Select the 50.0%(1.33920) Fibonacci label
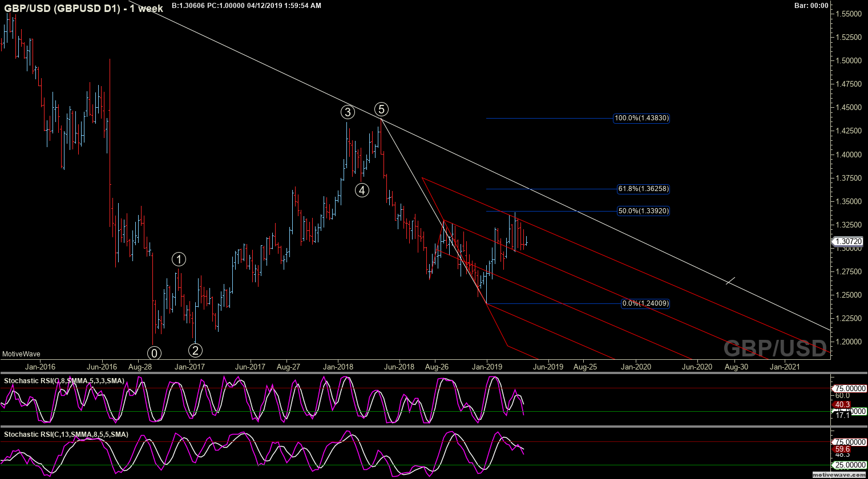This screenshot has width=868, height=479. point(643,211)
